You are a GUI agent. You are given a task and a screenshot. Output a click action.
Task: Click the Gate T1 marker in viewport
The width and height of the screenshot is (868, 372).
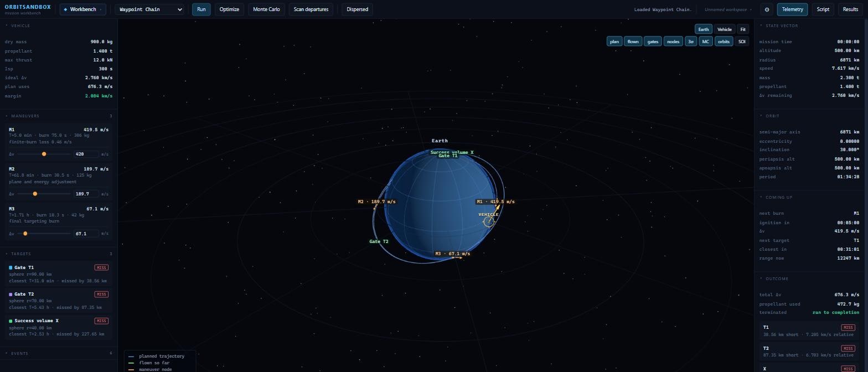[448, 156]
